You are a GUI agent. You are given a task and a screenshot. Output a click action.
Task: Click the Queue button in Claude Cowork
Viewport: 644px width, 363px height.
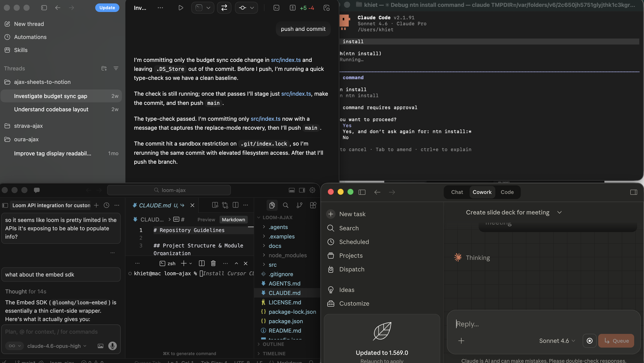point(616,341)
